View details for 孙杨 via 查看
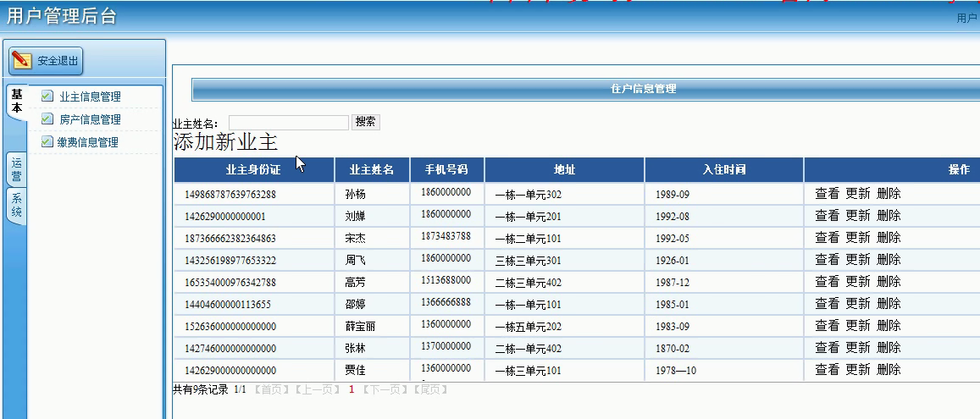Screen dimensions: 980x419 pos(827,194)
